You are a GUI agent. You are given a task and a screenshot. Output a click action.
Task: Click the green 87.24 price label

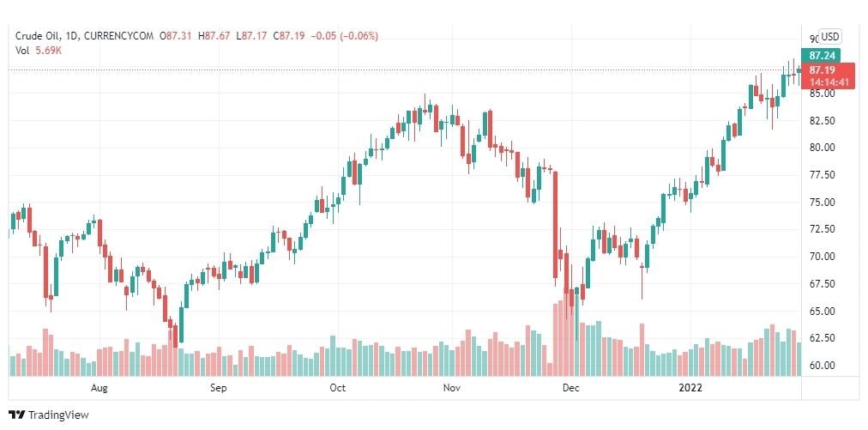[822, 56]
